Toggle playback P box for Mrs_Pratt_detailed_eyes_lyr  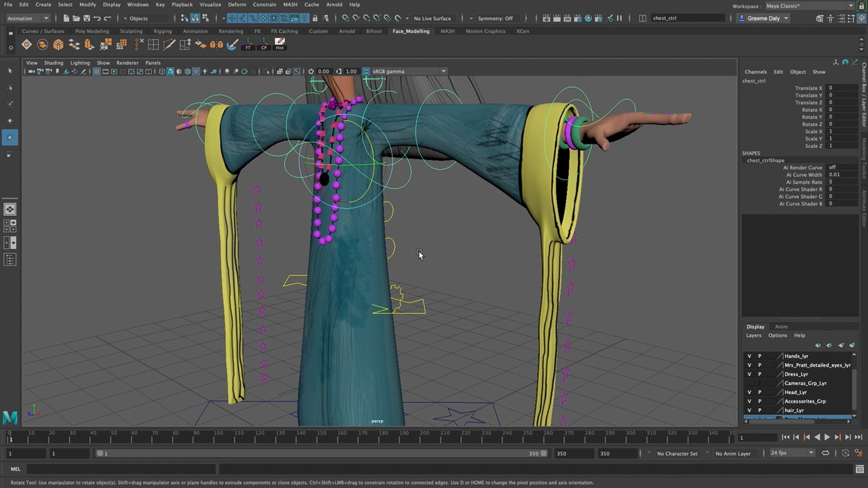coord(759,365)
